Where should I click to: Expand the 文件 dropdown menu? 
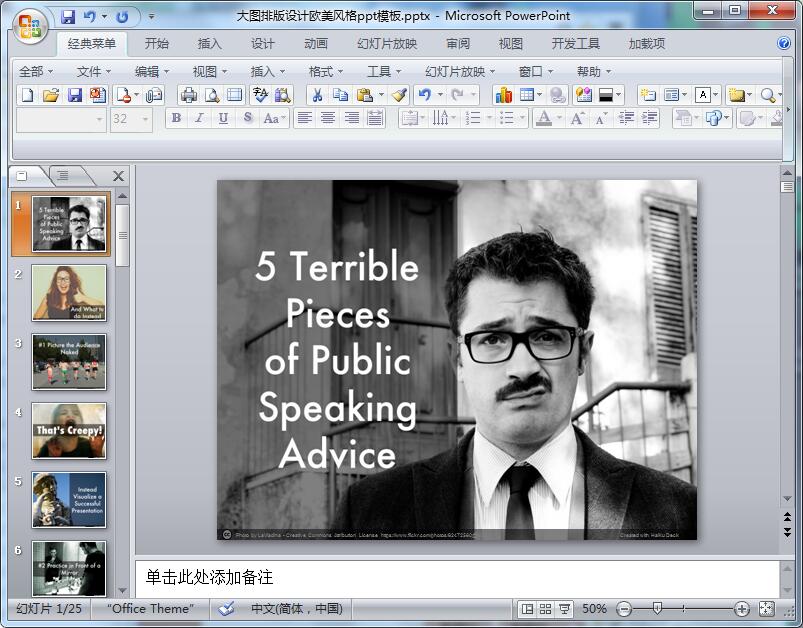[94, 72]
